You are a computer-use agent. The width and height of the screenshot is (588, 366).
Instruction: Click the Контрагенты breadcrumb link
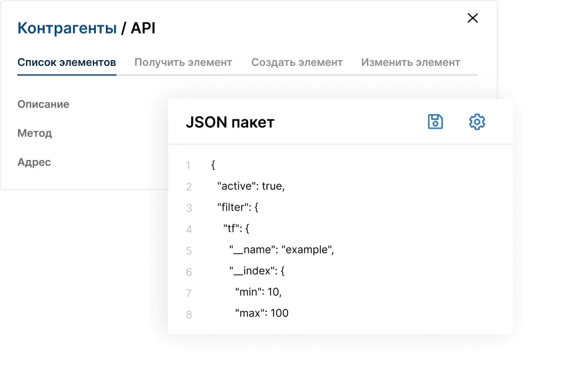(66, 28)
